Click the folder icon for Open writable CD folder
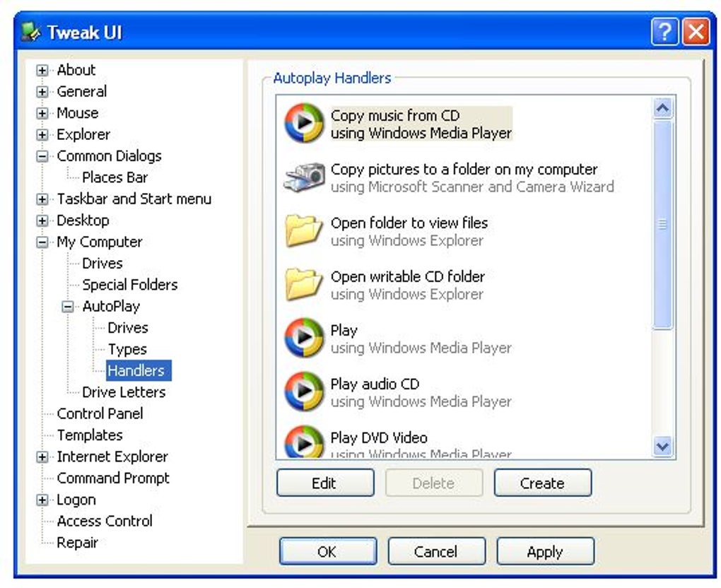 [303, 284]
